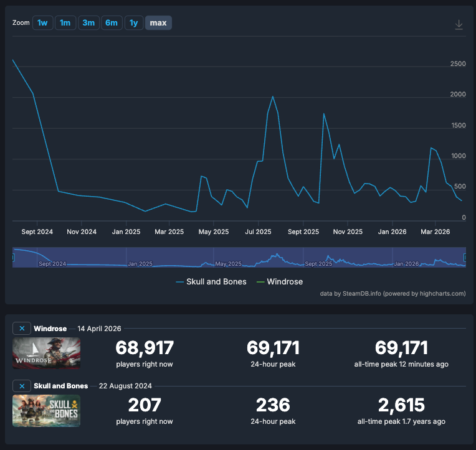Open the Windrose game thumbnail
The width and height of the screenshot is (476, 450).
click(46, 353)
